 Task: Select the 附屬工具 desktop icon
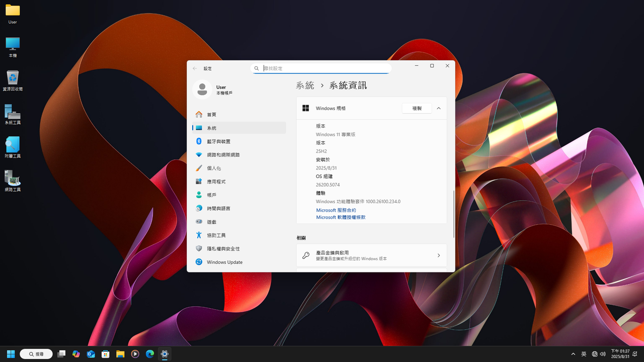[x=13, y=147]
